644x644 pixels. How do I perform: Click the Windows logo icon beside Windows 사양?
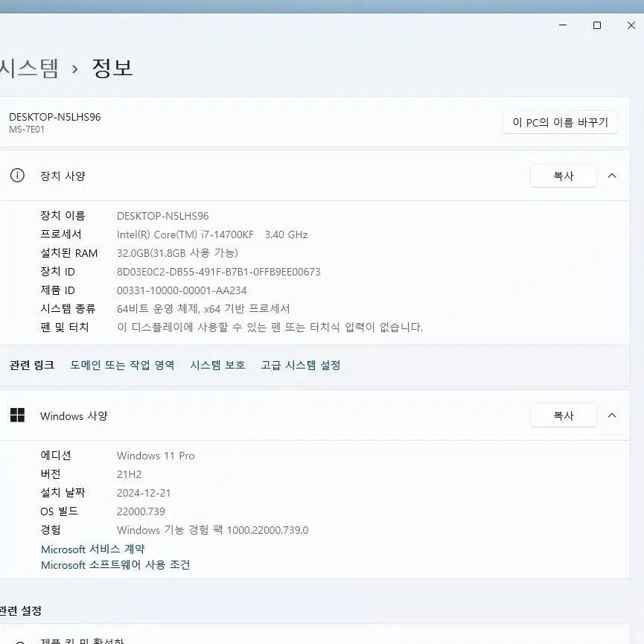click(17, 415)
